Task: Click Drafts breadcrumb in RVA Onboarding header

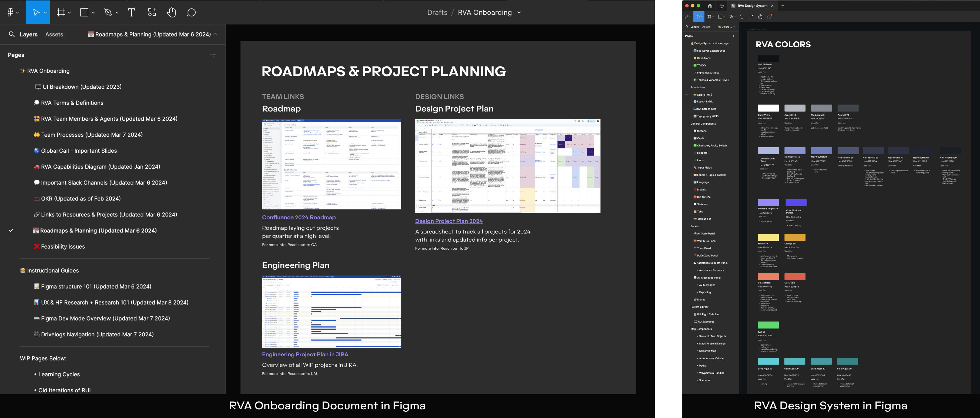Action: 437,12
